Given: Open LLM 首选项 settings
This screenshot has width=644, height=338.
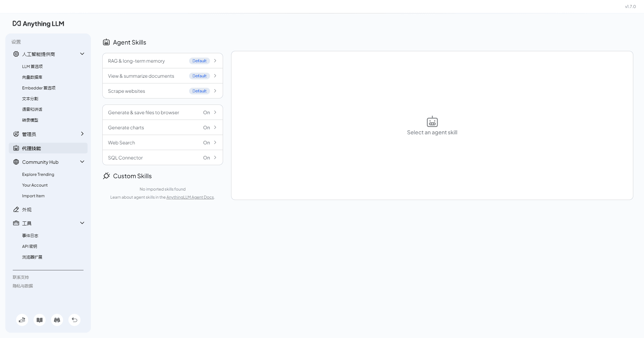Looking at the screenshot, I should point(33,66).
